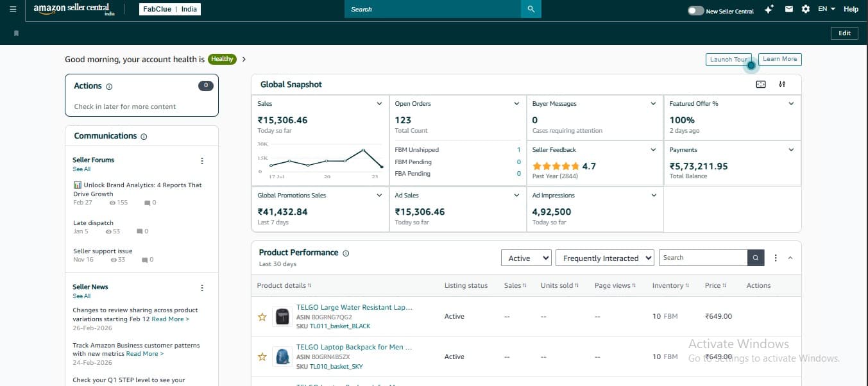Viewport: 868px width, 386px height.
Task: Click Read More for review sharing news
Action: click(x=170, y=319)
